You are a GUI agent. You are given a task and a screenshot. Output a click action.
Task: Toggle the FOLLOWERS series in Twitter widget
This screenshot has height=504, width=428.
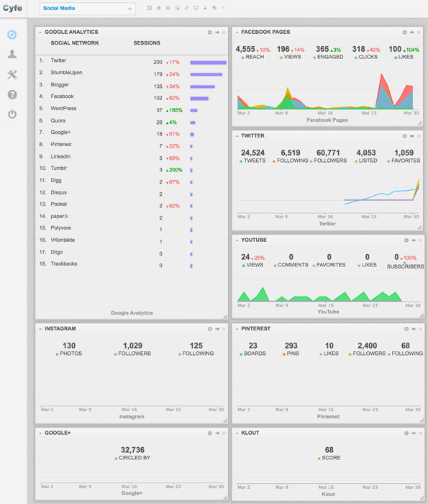tap(328, 161)
